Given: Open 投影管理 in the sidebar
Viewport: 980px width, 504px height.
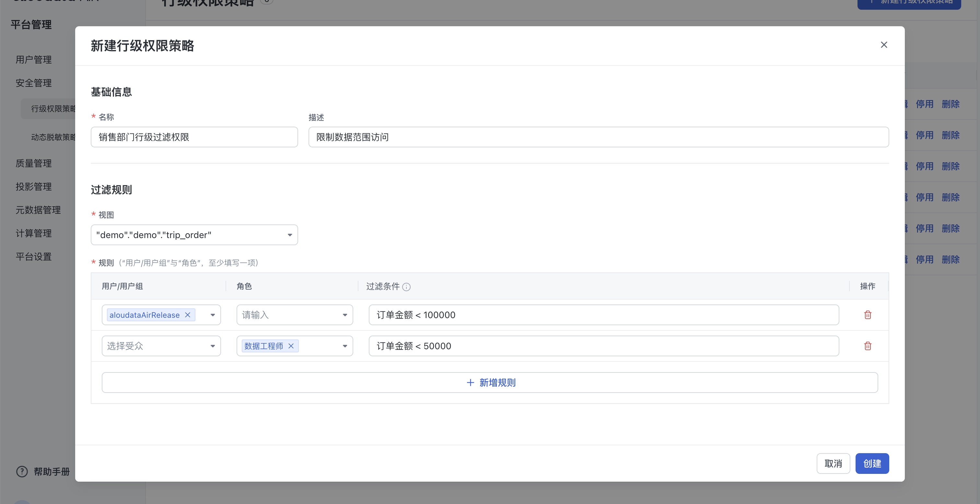Looking at the screenshot, I should tap(34, 187).
